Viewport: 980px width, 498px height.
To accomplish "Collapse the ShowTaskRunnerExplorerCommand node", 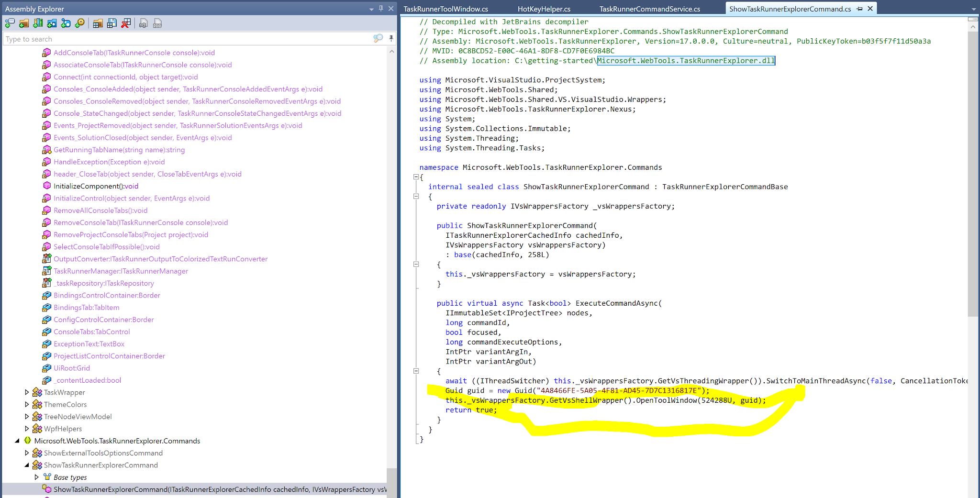I will (27, 465).
